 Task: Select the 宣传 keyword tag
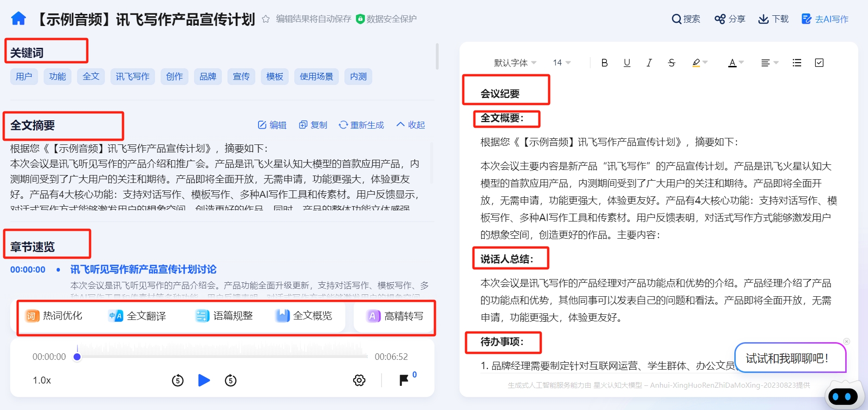click(241, 77)
